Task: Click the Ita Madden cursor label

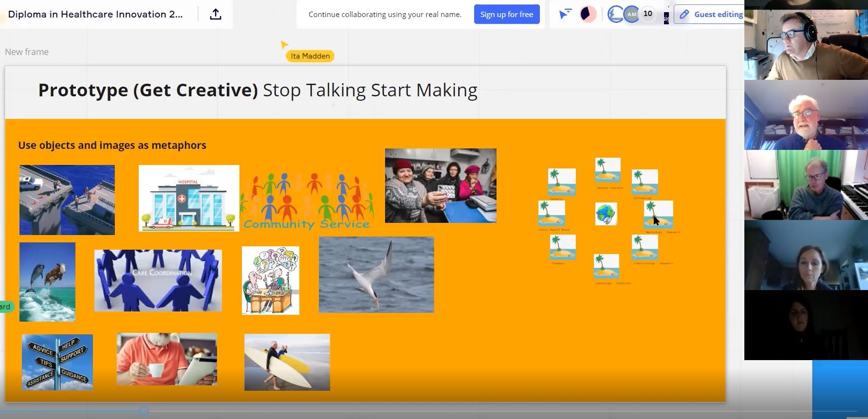Action: (310, 56)
